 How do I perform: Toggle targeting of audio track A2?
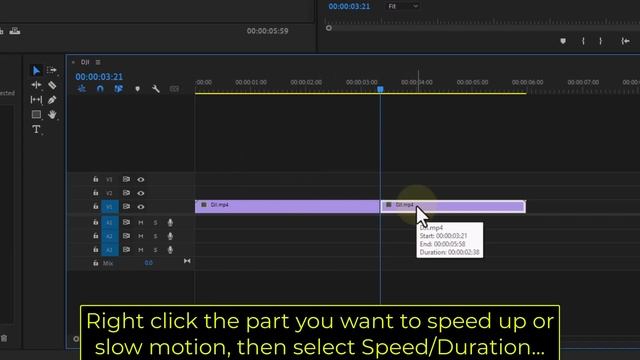(x=109, y=236)
